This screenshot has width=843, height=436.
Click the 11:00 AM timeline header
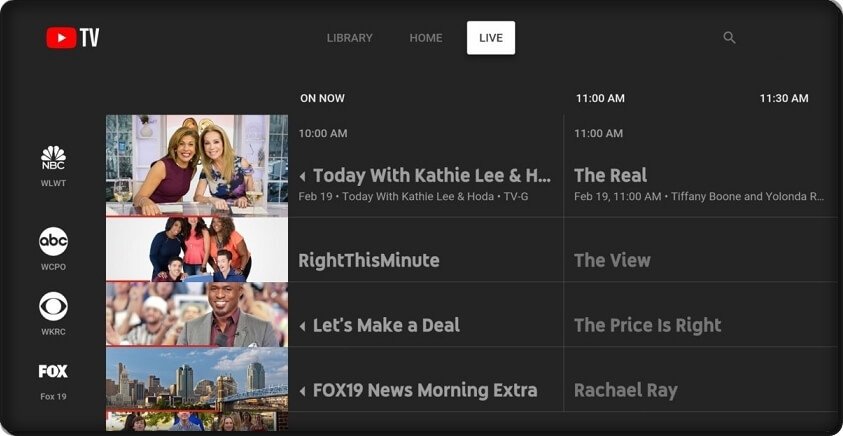click(600, 98)
